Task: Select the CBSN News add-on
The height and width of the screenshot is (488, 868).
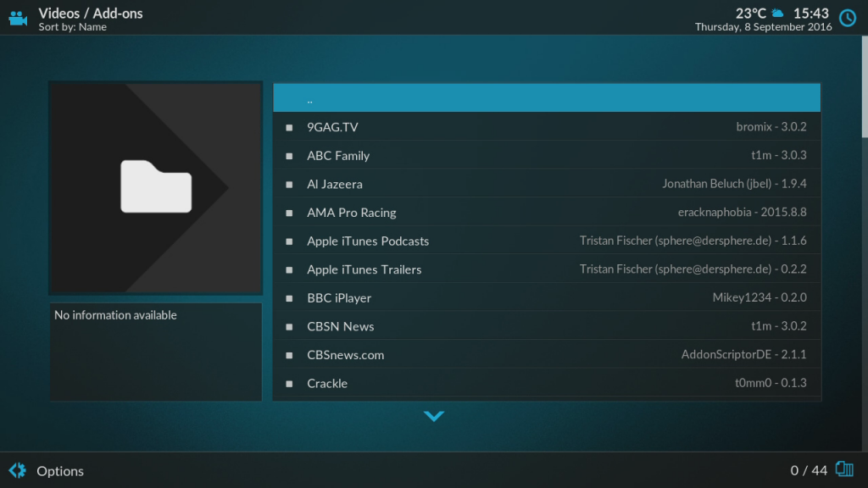Action: [547, 326]
